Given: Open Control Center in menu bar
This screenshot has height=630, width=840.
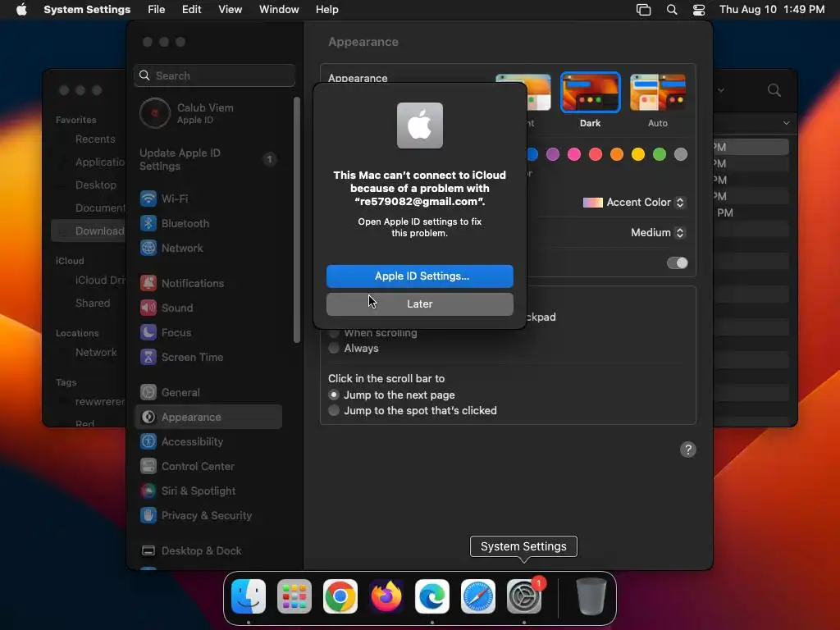Looking at the screenshot, I should [699, 10].
